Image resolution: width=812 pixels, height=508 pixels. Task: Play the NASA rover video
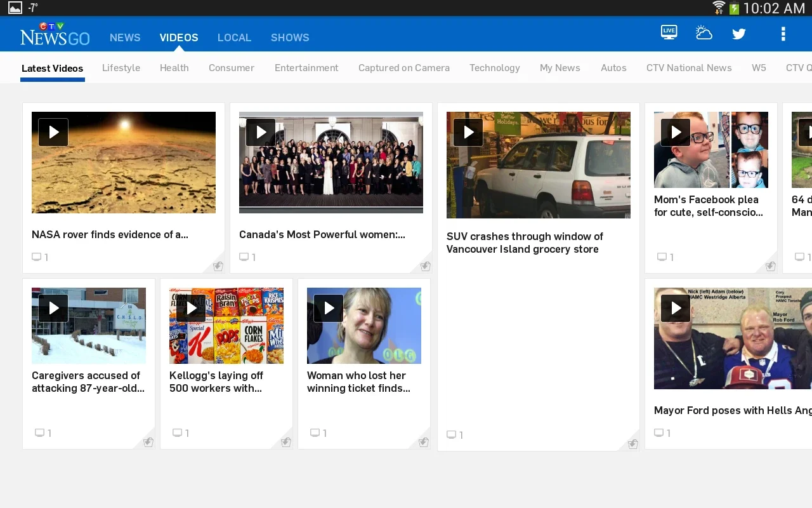[x=53, y=132]
